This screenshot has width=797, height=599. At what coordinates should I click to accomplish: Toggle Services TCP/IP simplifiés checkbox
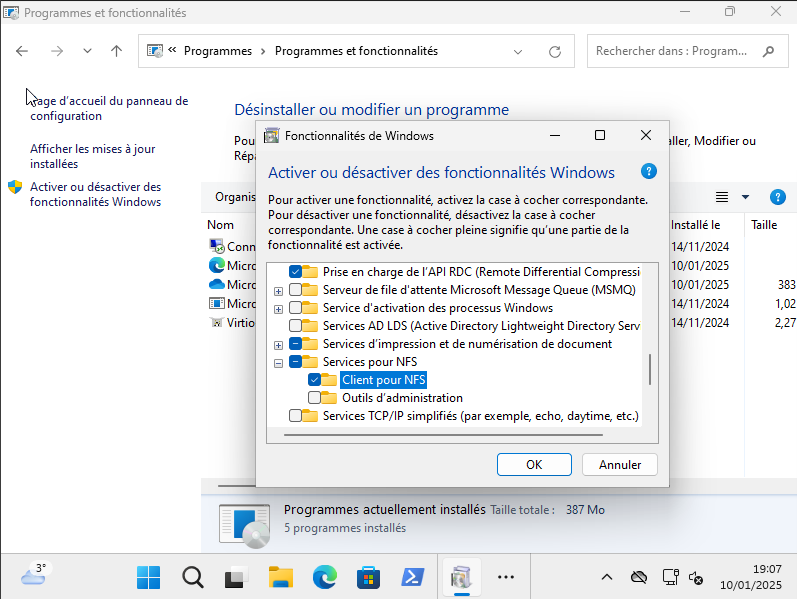tap(295, 416)
